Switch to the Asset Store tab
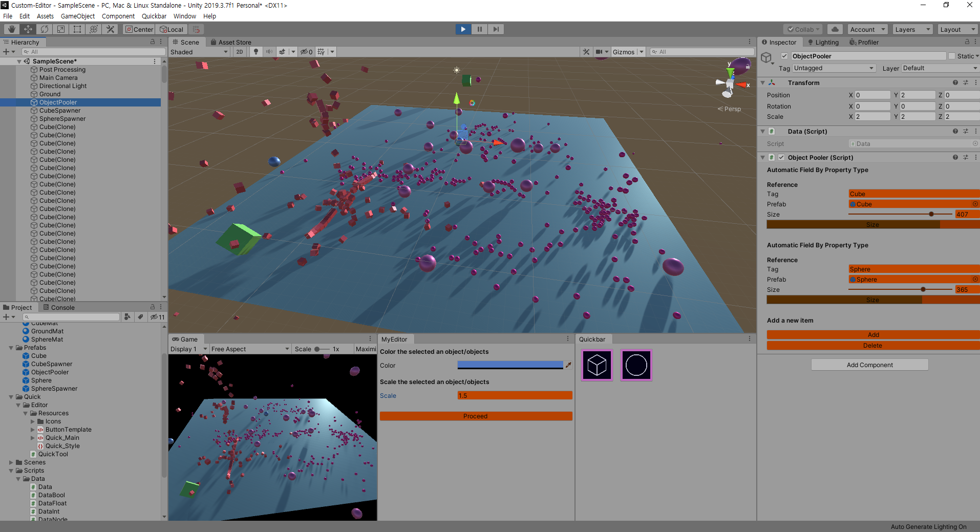 (x=230, y=42)
